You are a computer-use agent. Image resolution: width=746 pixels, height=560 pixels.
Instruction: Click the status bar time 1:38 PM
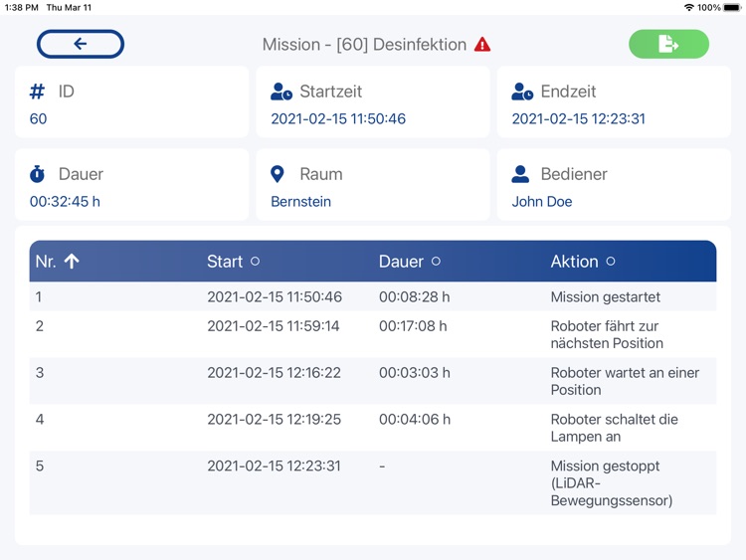(x=22, y=8)
